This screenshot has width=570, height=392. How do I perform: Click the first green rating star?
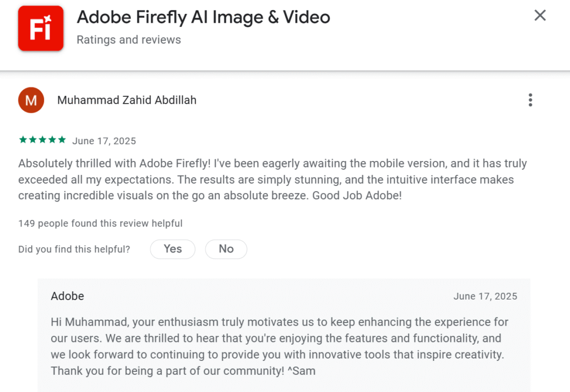23,140
